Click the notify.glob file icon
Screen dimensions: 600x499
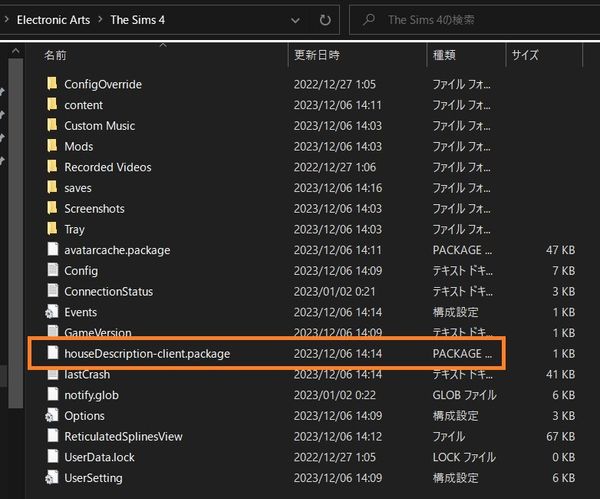(x=53, y=394)
